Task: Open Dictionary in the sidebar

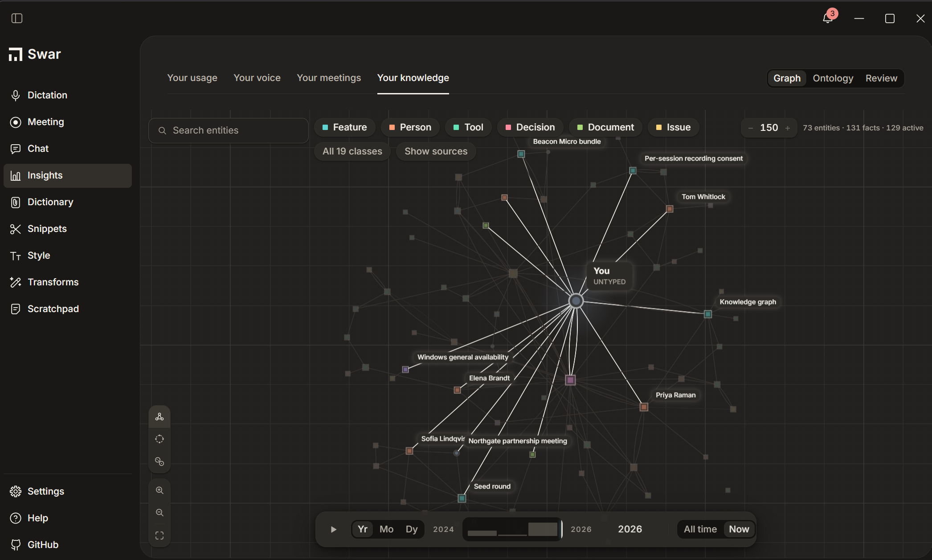Action: 68,202
